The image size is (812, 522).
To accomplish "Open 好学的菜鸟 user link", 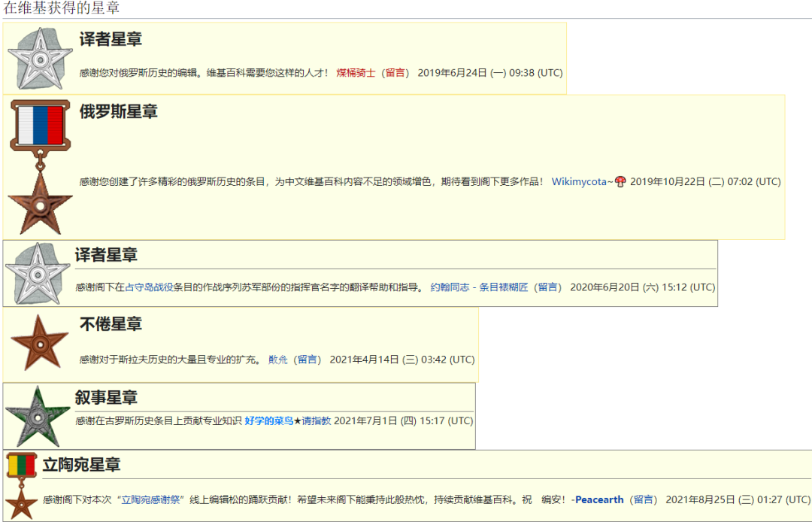I will tap(268, 421).
